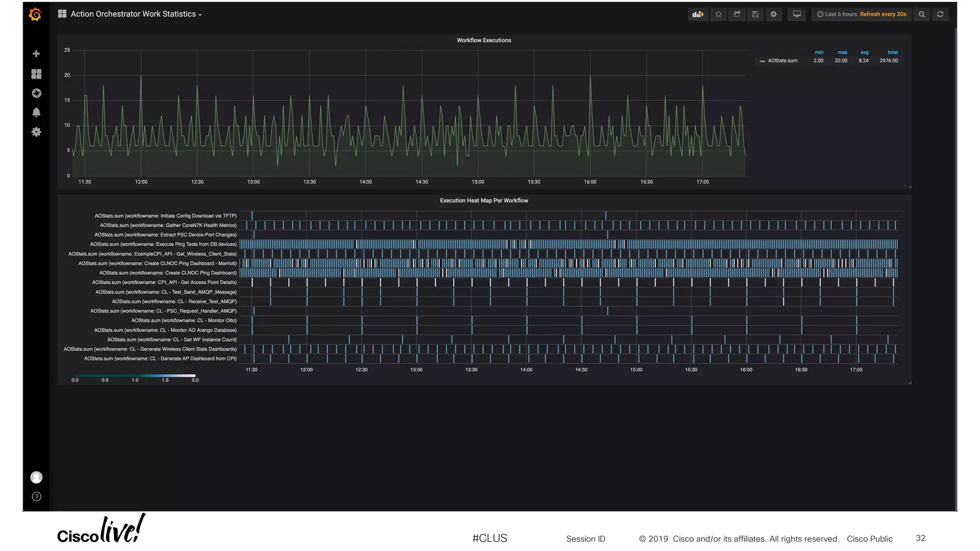Viewport: 980px width, 551px height.
Task: Open the Grafana logo home menu
Action: 35,14
